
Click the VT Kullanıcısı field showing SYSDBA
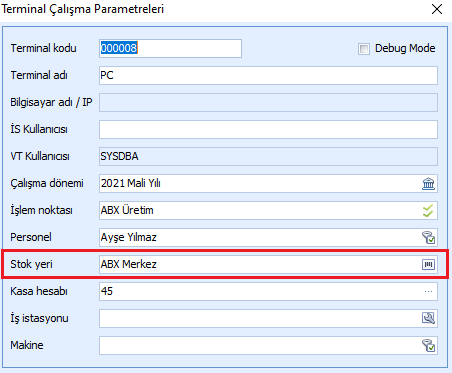(x=268, y=156)
